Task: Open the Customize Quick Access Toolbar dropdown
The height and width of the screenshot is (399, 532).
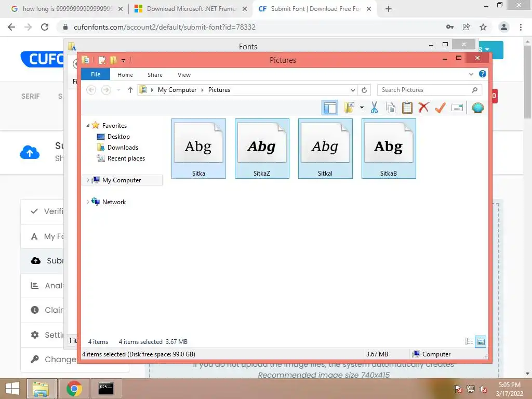Action: point(124,60)
